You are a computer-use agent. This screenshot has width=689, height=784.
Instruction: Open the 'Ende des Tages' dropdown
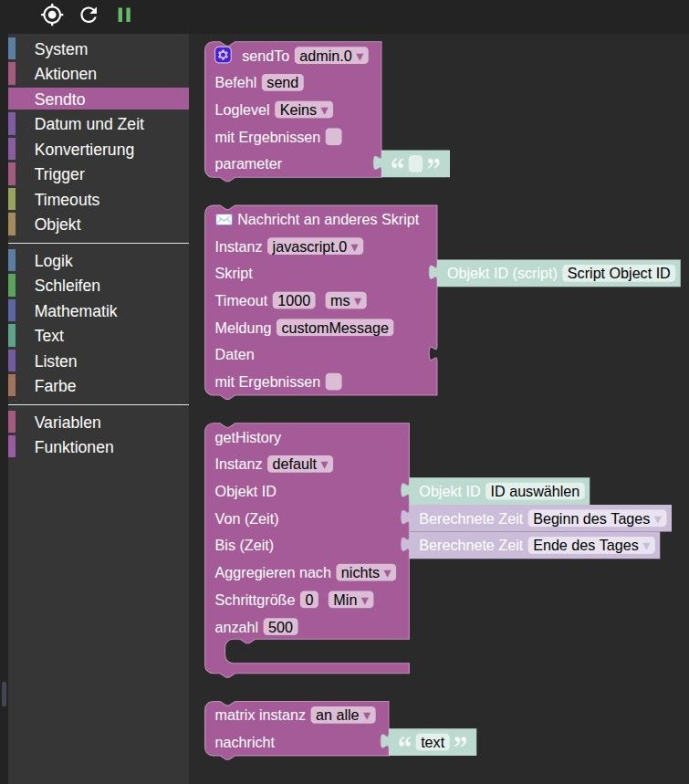[591, 545]
